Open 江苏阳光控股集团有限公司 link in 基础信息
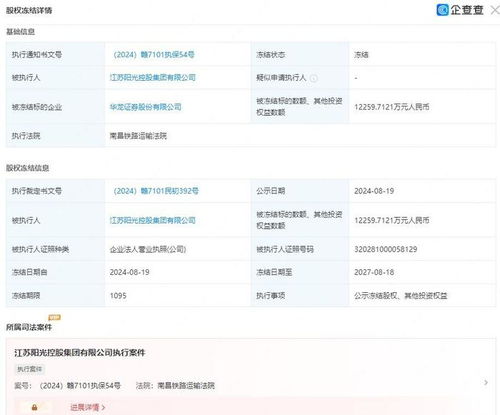The height and width of the screenshot is (415, 500). click(153, 77)
